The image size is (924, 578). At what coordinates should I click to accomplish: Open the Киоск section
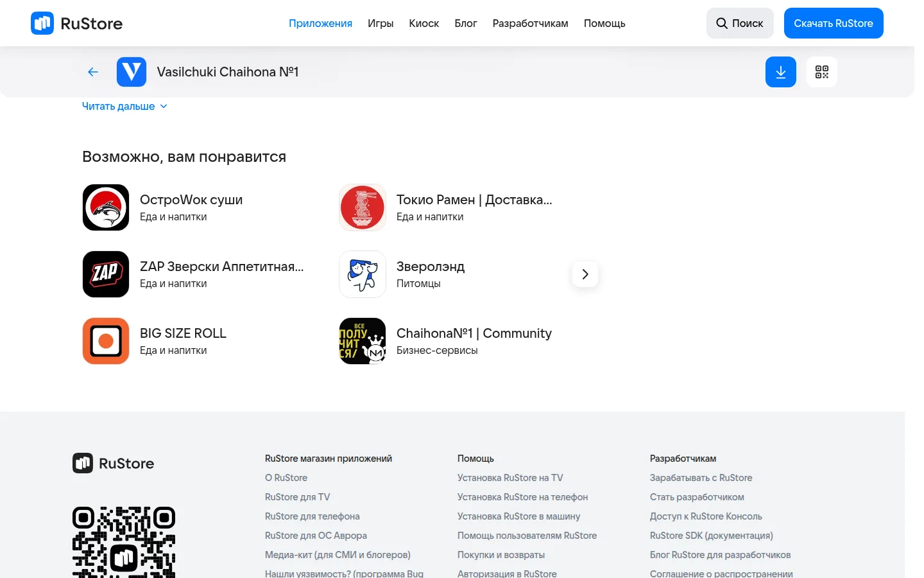point(424,23)
